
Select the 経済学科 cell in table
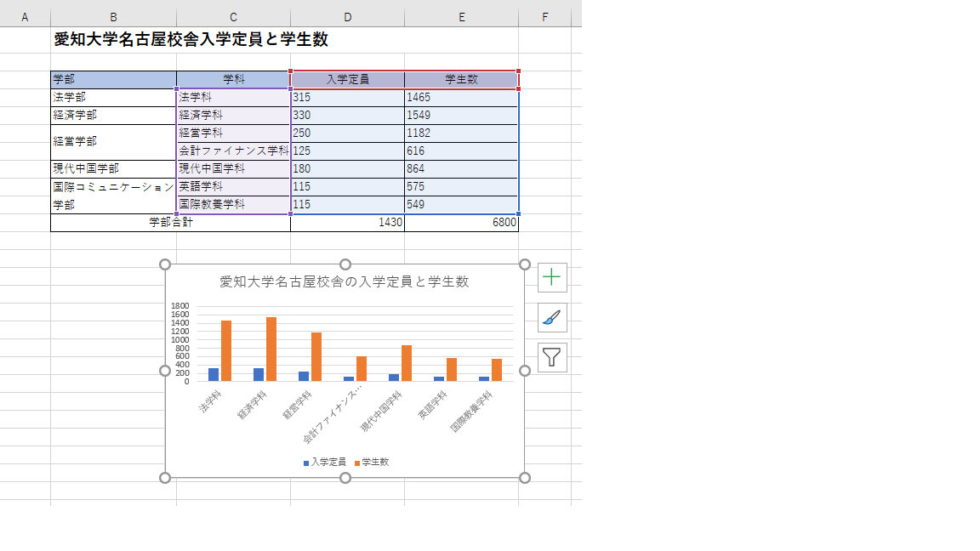[x=233, y=115]
